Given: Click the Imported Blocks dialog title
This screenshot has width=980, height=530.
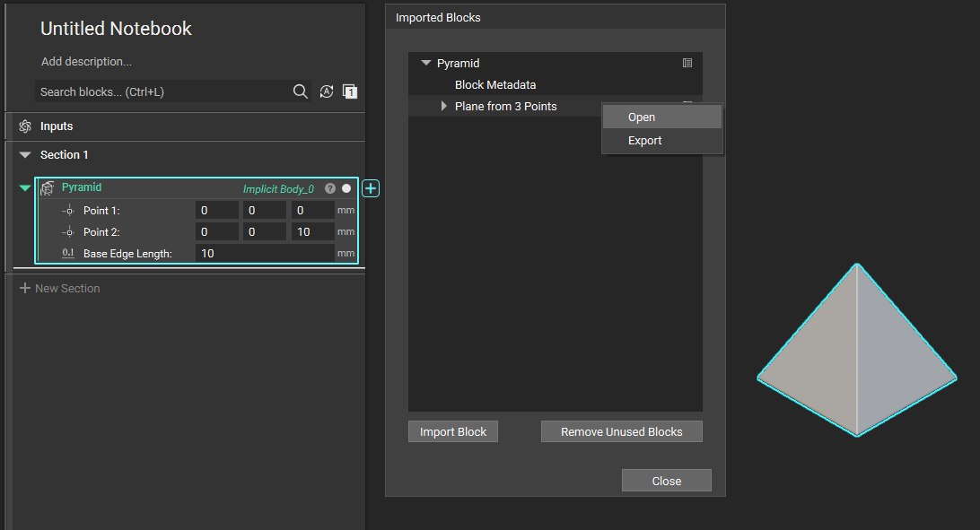Looking at the screenshot, I should click(438, 17).
